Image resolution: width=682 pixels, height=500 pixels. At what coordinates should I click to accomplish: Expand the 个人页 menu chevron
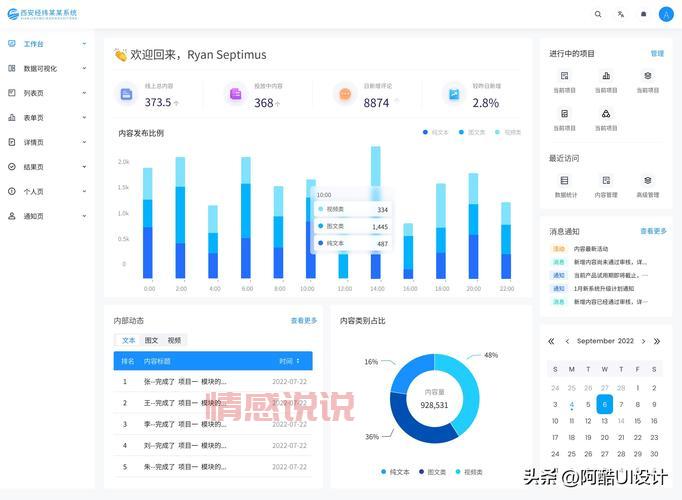pyautogui.click(x=84, y=191)
